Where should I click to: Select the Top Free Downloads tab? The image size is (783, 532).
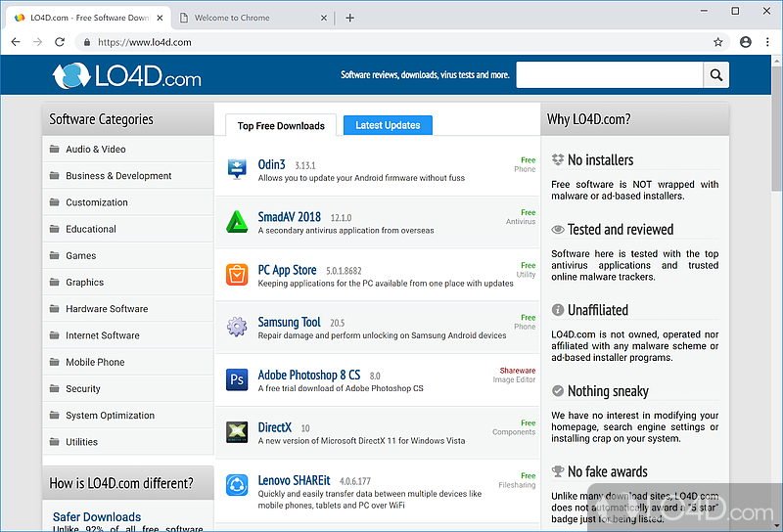[281, 125]
